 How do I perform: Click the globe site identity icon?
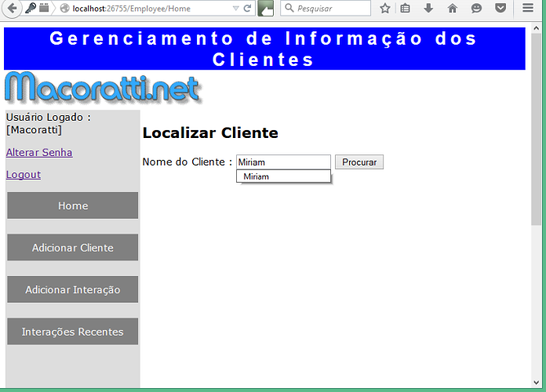pyautogui.click(x=64, y=8)
